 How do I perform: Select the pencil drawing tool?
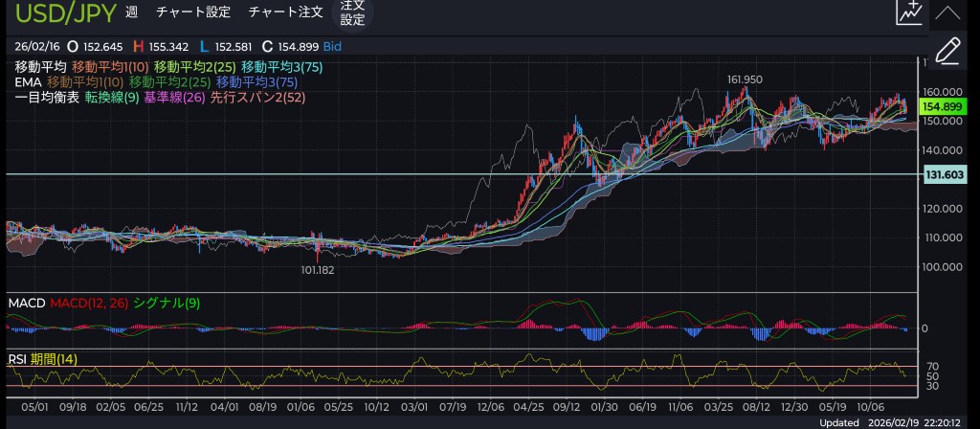tap(947, 51)
